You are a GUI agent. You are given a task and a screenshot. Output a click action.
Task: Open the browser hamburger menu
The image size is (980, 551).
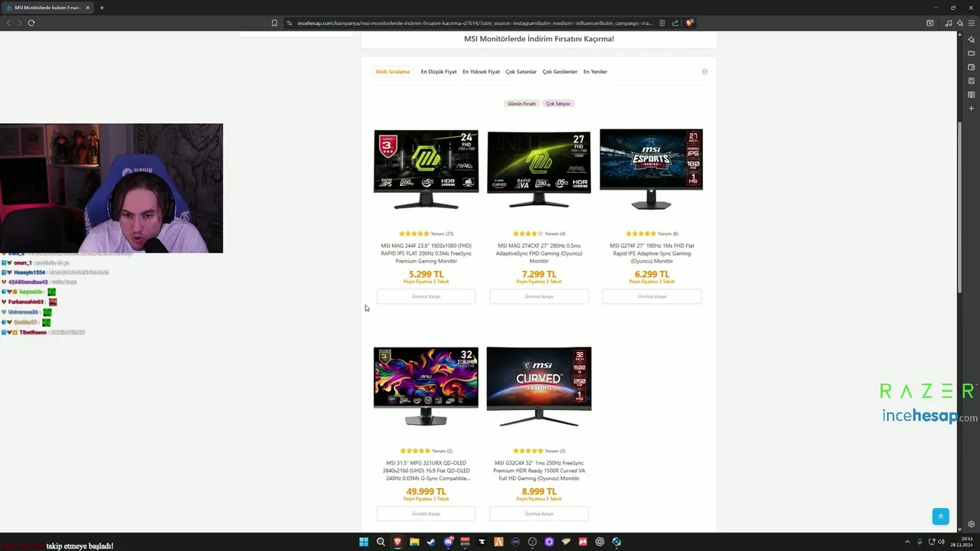[x=971, y=23]
